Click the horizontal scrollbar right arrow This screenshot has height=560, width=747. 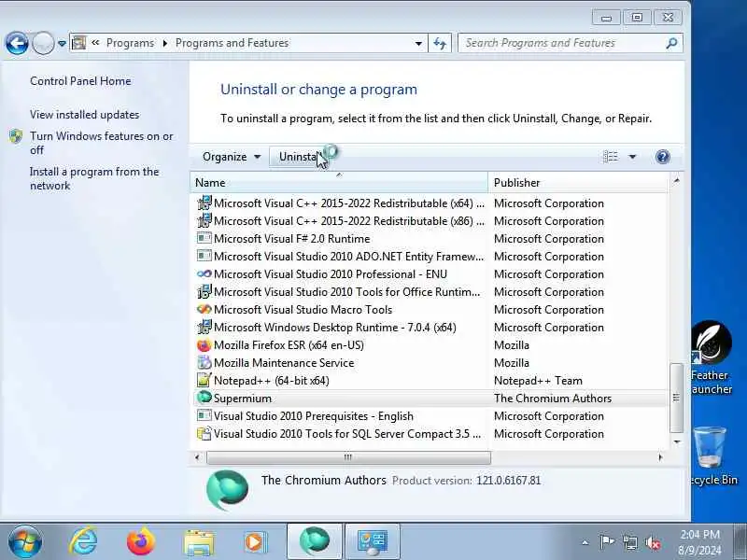pyautogui.click(x=660, y=457)
